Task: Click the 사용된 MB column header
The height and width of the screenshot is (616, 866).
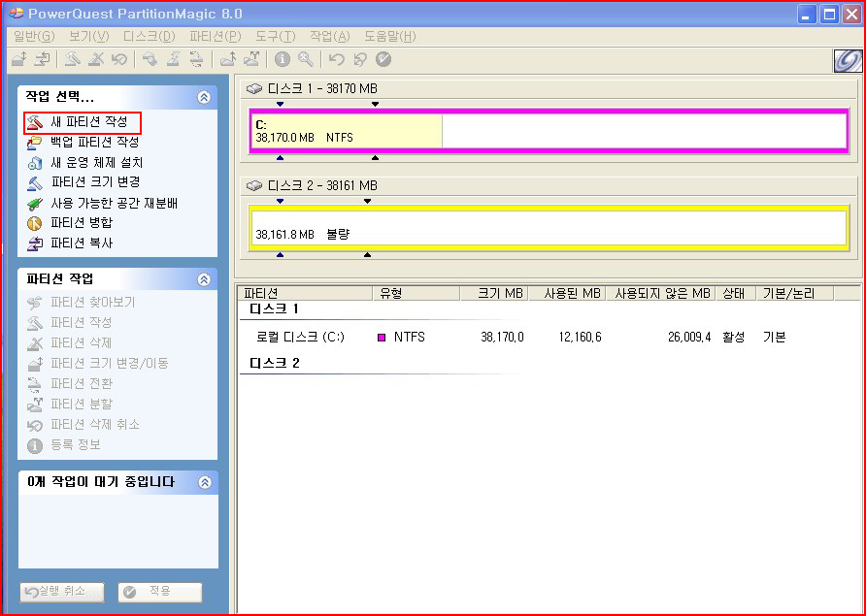Action: [568, 293]
